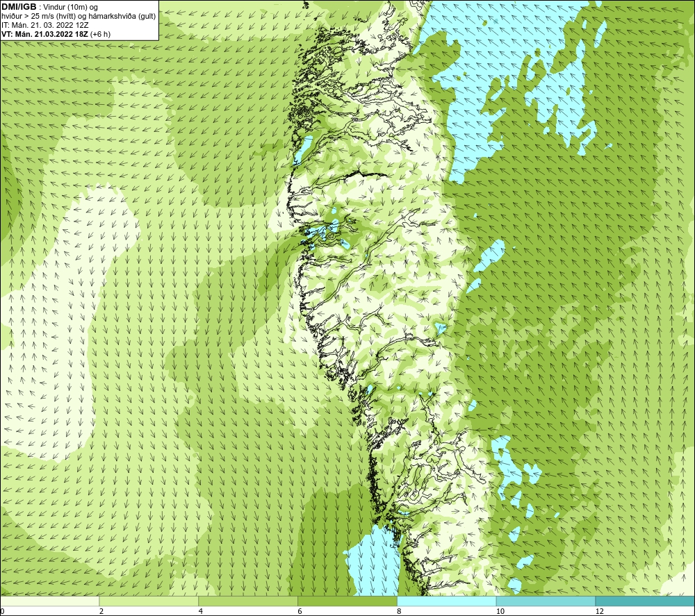The height and width of the screenshot is (616, 695).
Task: Click the 'VT: Mán. 21.03.2022 18Z' line
Action: pos(44,34)
